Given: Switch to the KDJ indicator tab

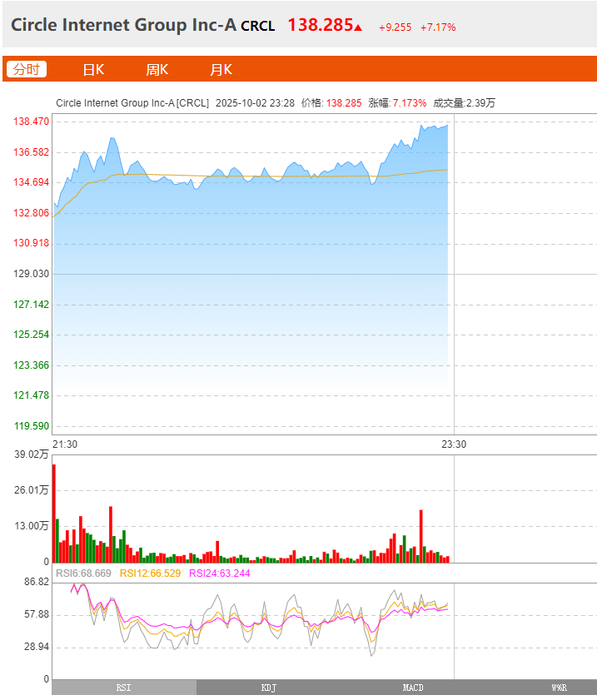Looking at the screenshot, I should pyautogui.click(x=268, y=688).
